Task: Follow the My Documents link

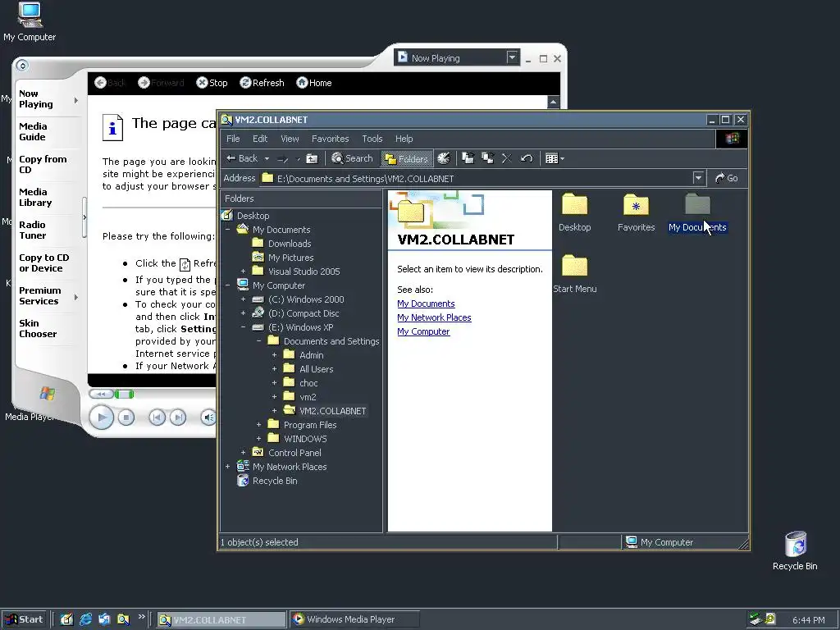Action: [426, 304]
